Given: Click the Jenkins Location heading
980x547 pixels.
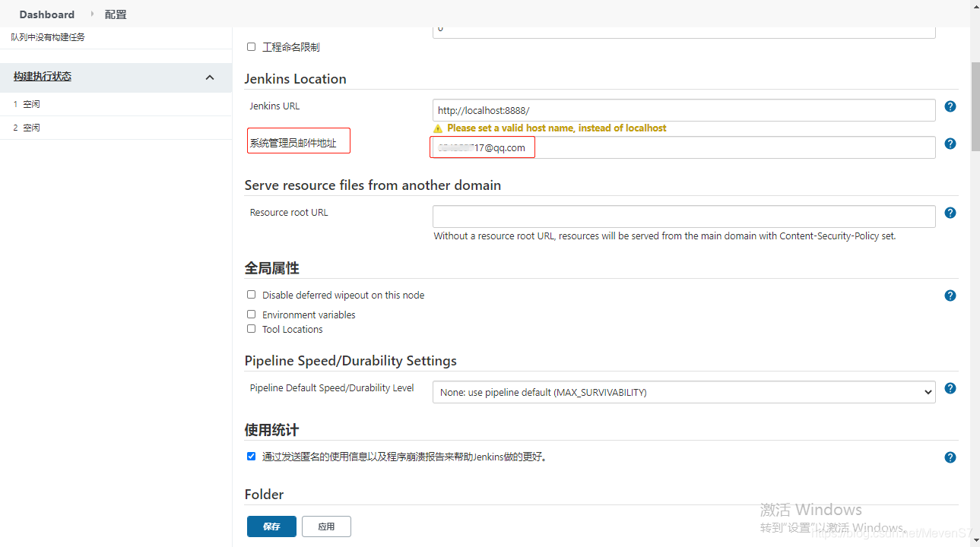Looking at the screenshot, I should 295,79.
